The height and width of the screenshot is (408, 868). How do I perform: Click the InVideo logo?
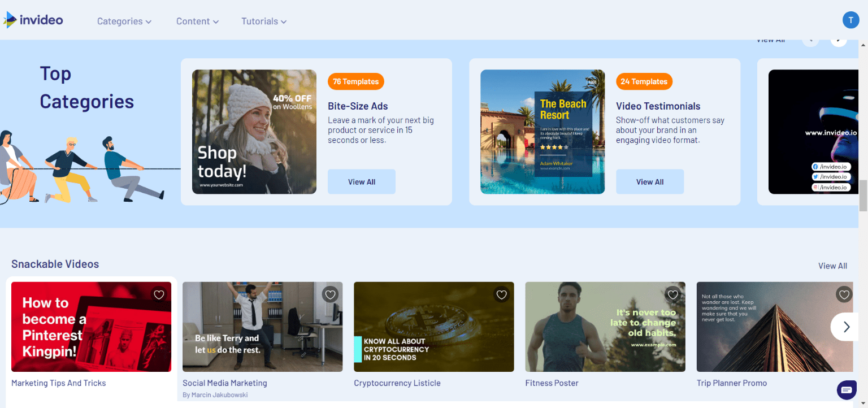(x=33, y=20)
